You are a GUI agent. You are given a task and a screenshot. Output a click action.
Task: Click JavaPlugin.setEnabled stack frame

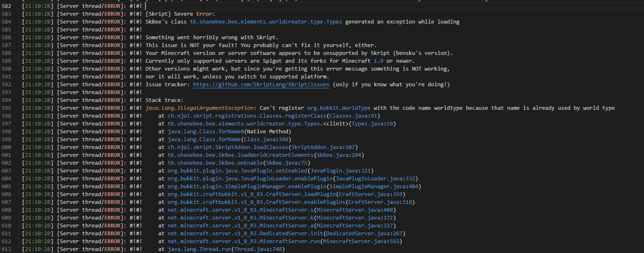[x=266, y=170]
